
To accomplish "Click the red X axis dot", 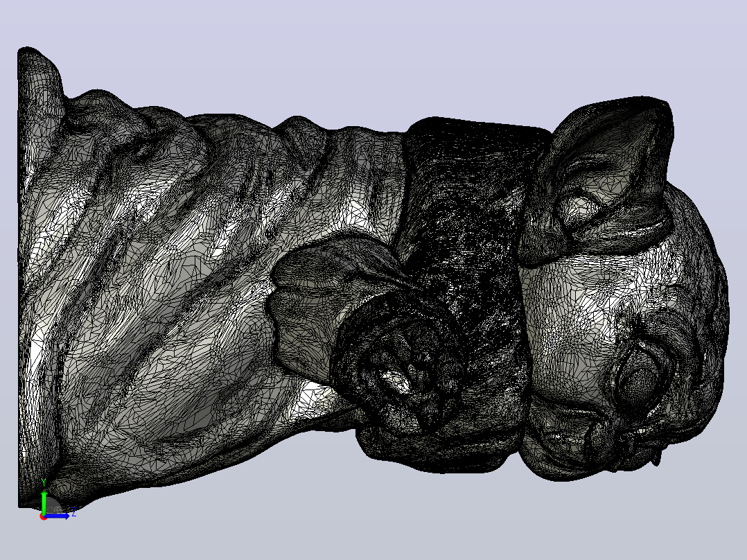I will point(44,516).
